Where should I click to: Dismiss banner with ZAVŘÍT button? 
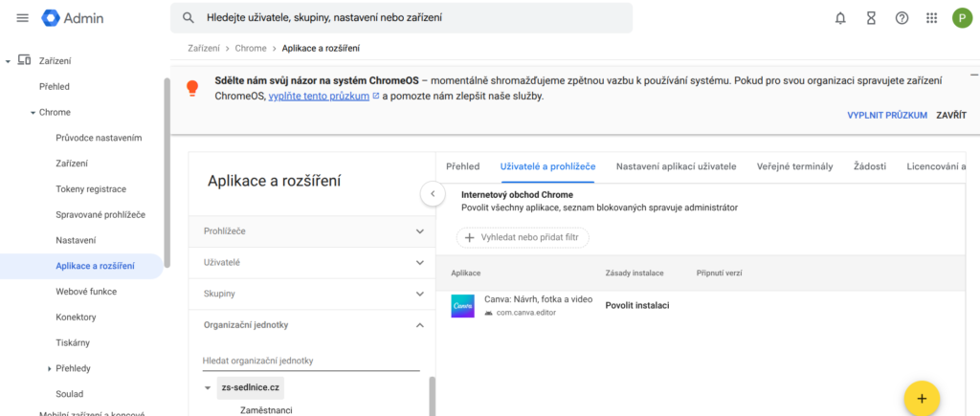(x=950, y=115)
